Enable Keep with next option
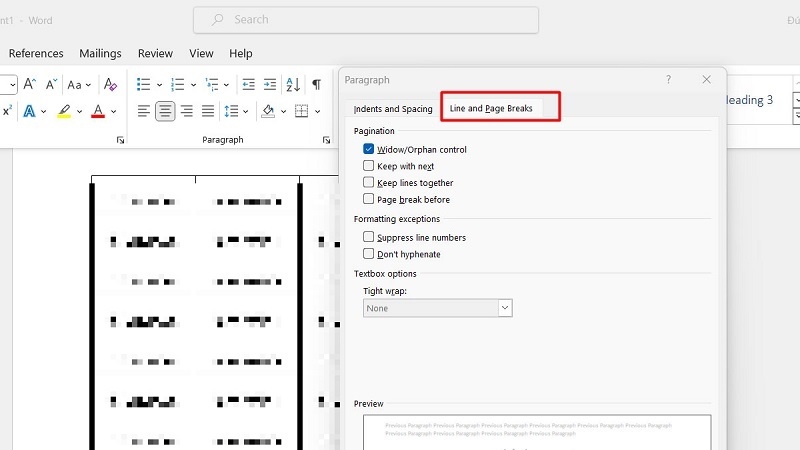The height and width of the screenshot is (450, 800). click(x=369, y=166)
